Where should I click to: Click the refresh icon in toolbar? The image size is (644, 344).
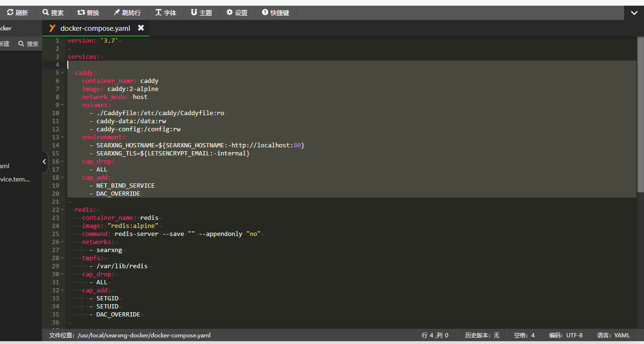pos(10,13)
